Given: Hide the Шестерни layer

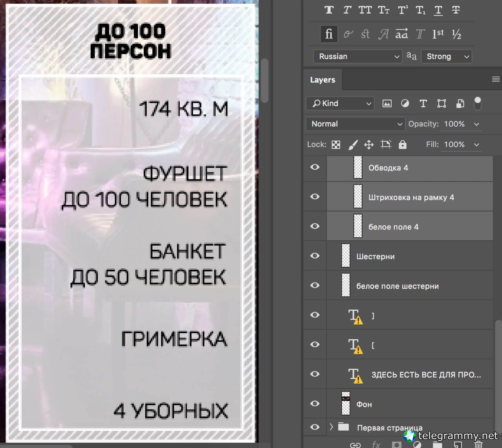Looking at the screenshot, I should coord(315,256).
